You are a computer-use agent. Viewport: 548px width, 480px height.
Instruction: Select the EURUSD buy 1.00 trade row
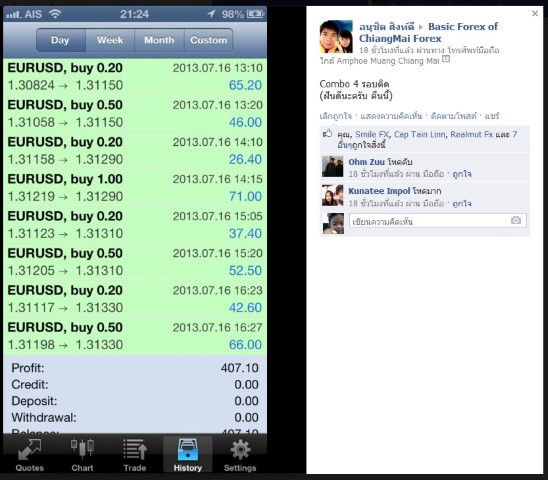[x=135, y=188]
